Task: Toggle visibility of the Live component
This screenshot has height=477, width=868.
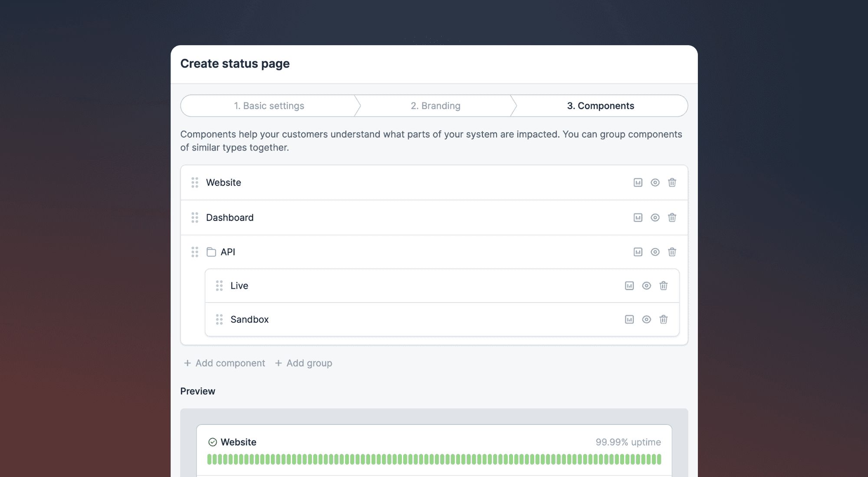Action: (x=646, y=286)
